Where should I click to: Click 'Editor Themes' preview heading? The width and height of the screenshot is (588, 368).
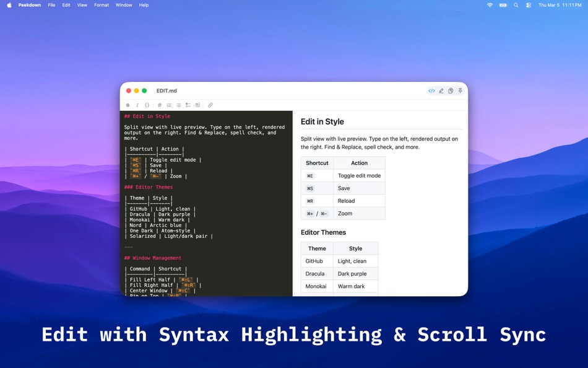click(x=323, y=232)
